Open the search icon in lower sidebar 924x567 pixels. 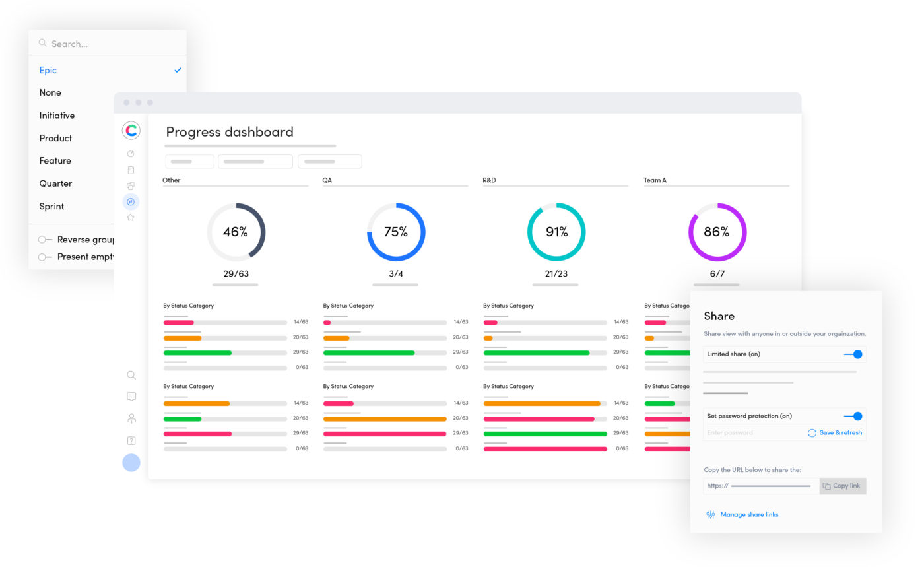point(131,374)
